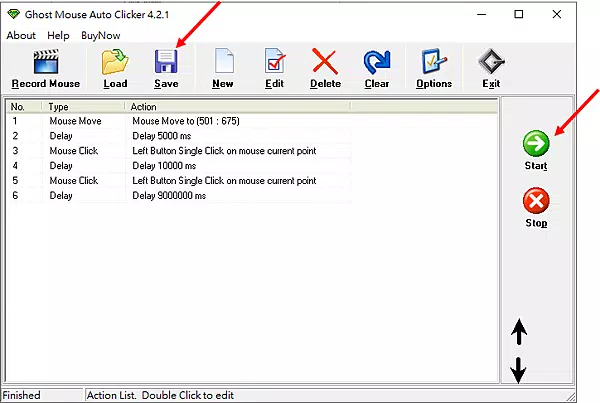Open Options settings icon
Viewport: 600px width, 403px height.
(434, 61)
